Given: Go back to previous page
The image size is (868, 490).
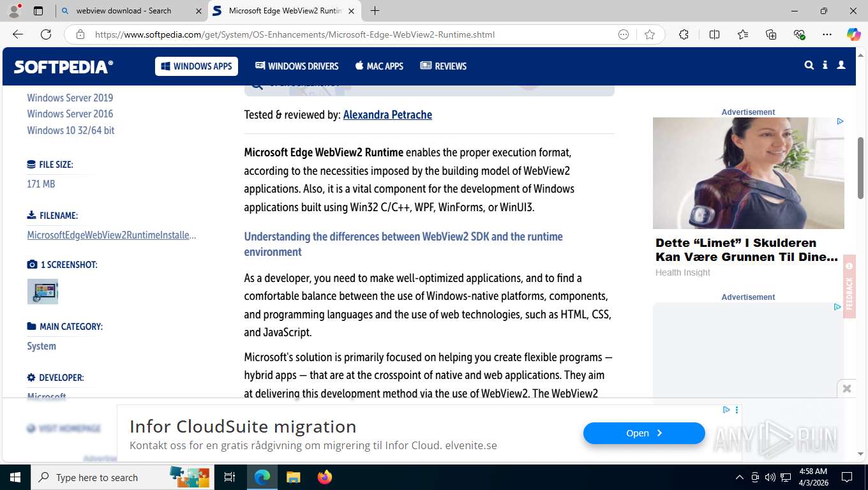Looking at the screenshot, I should pyautogui.click(x=18, y=34).
